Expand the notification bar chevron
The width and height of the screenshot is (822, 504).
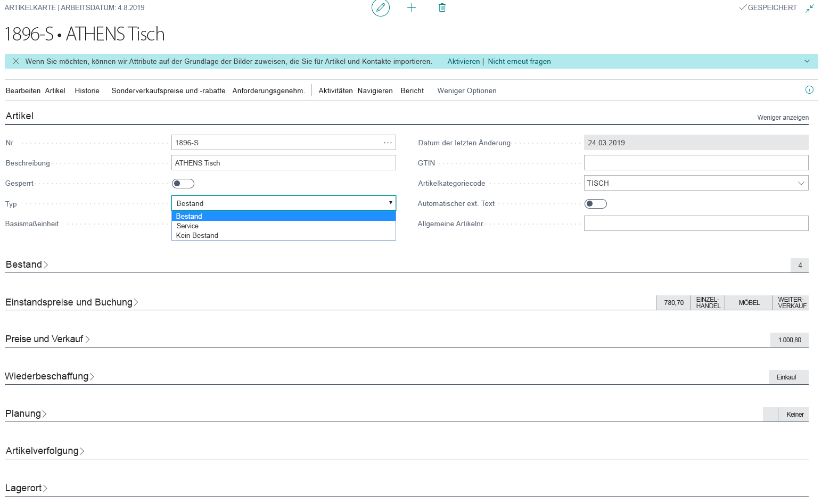point(807,61)
